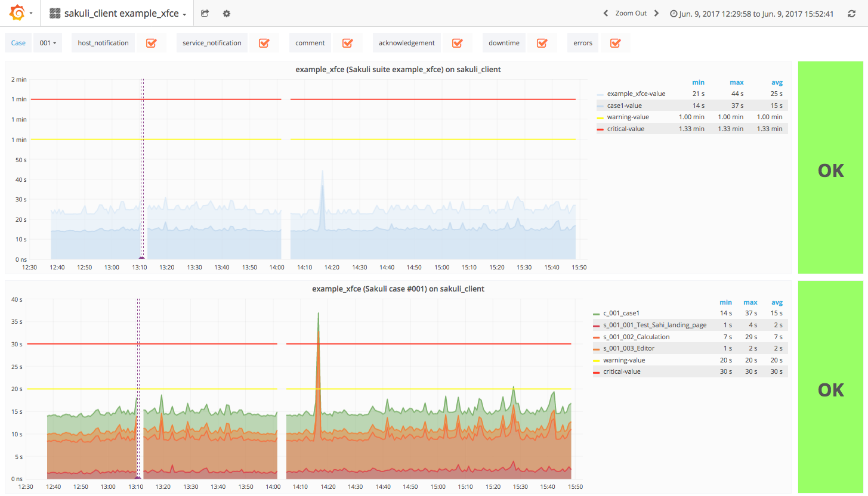The width and height of the screenshot is (868, 496).
Task: Click the downtime label
Action: pos(504,43)
